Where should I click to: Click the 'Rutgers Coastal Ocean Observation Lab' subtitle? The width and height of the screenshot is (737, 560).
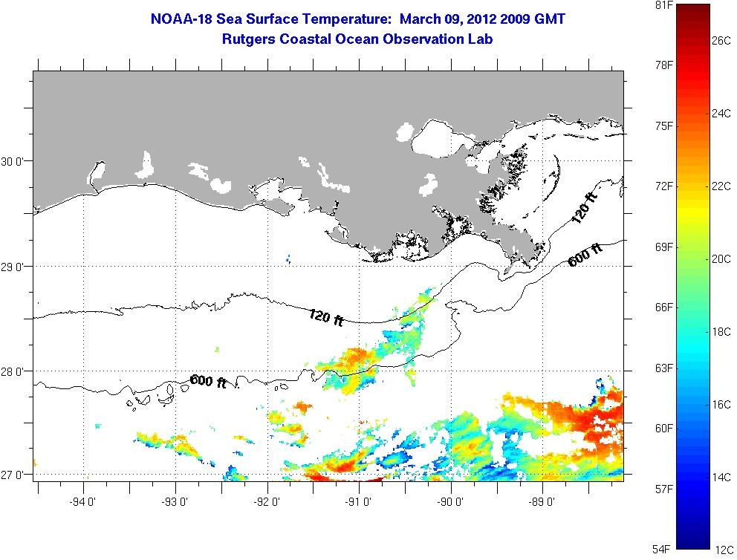point(357,39)
